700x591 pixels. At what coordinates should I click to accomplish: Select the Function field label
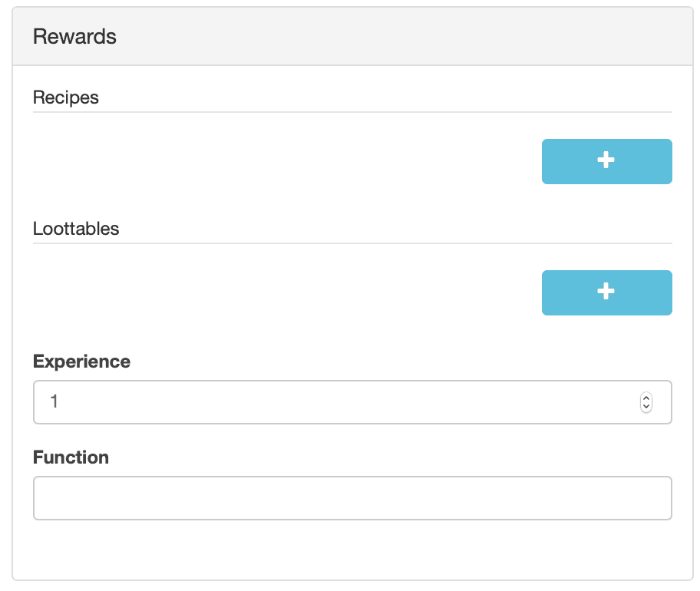click(x=71, y=457)
